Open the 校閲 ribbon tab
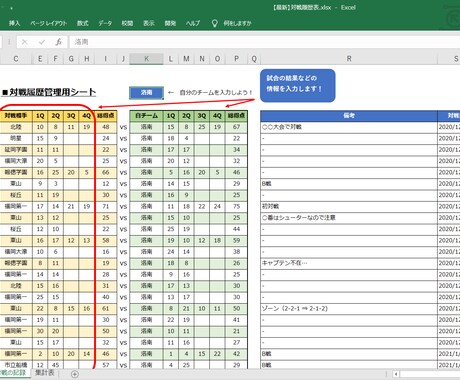Screen dimensions: 460x380 [x=127, y=23]
